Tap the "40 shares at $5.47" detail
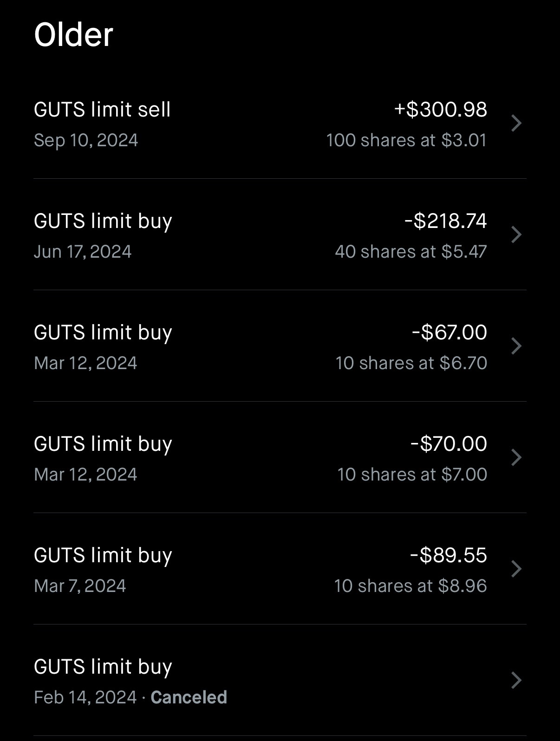Image resolution: width=560 pixels, height=741 pixels. pyautogui.click(x=410, y=252)
